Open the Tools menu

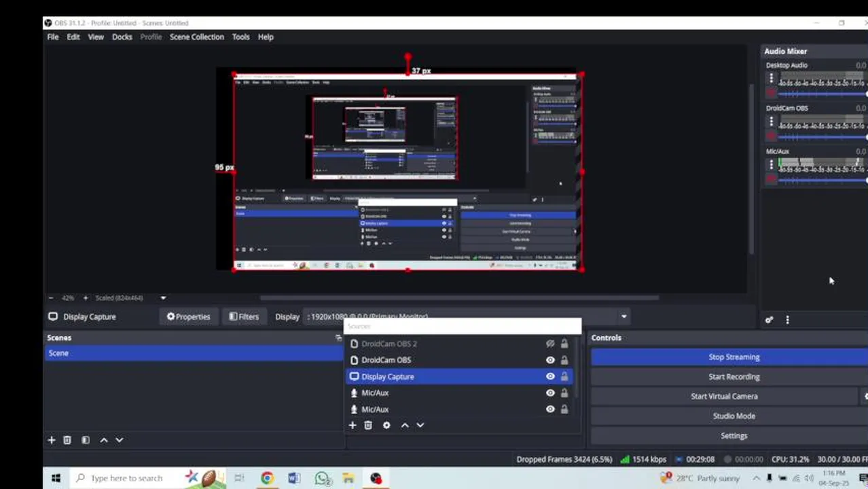241,37
